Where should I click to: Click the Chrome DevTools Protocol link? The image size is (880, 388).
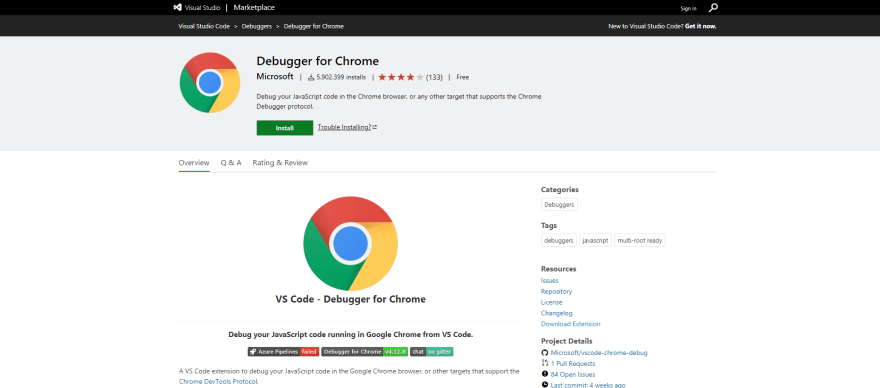coord(218,382)
